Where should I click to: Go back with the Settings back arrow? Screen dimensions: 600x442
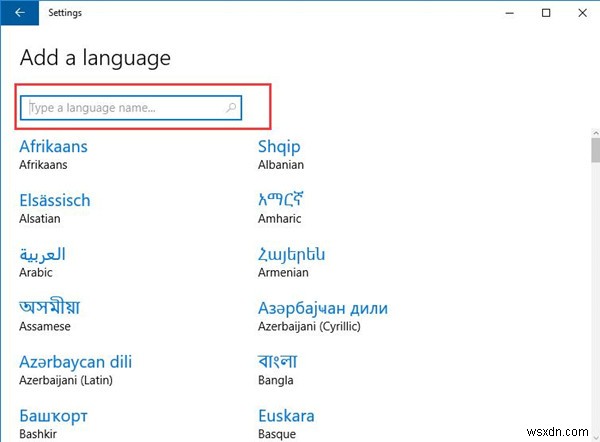point(20,13)
